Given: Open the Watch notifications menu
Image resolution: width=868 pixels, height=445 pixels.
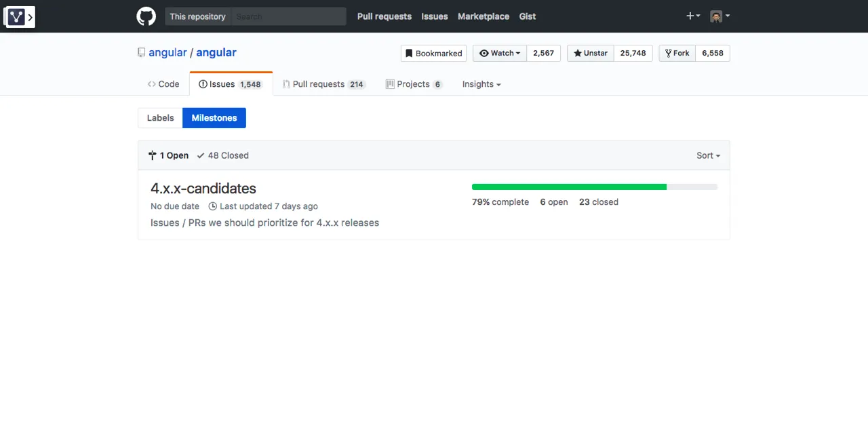Looking at the screenshot, I should (x=500, y=54).
